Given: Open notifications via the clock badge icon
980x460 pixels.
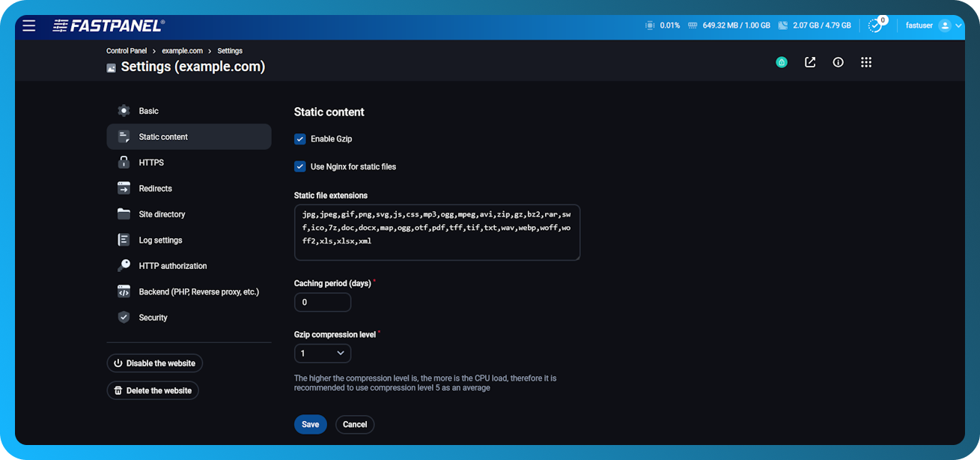Looking at the screenshot, I should point(876,25).
